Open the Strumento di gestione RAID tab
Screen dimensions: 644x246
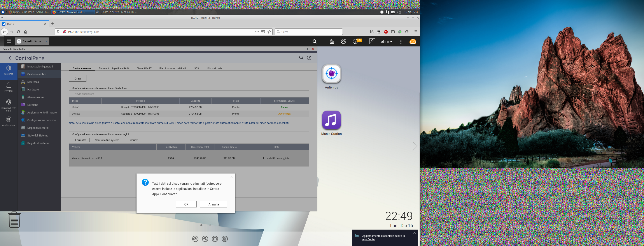(x=114, y=68)
